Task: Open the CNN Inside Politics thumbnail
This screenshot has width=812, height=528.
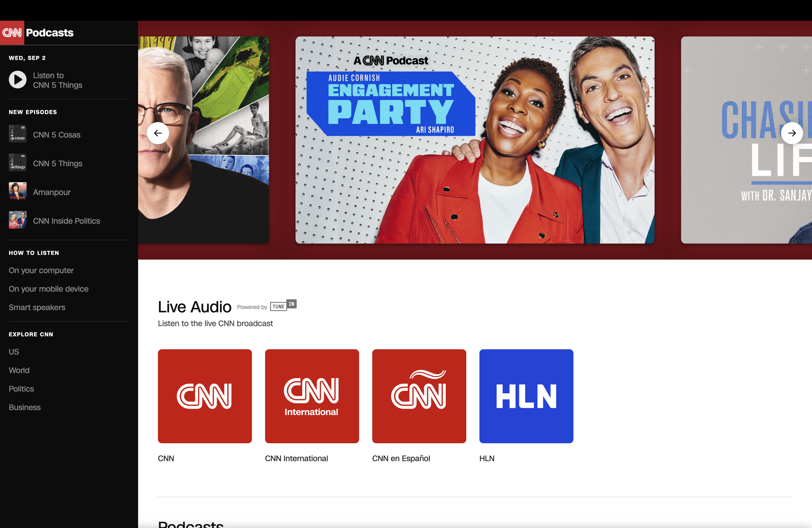Action: click(x=18, y=220)
